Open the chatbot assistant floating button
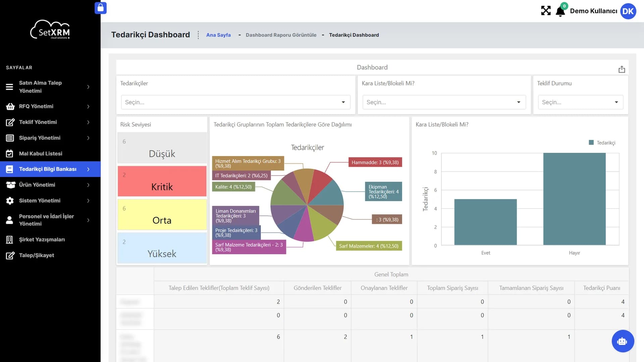 pyautogui.click(x=623, y=341)
